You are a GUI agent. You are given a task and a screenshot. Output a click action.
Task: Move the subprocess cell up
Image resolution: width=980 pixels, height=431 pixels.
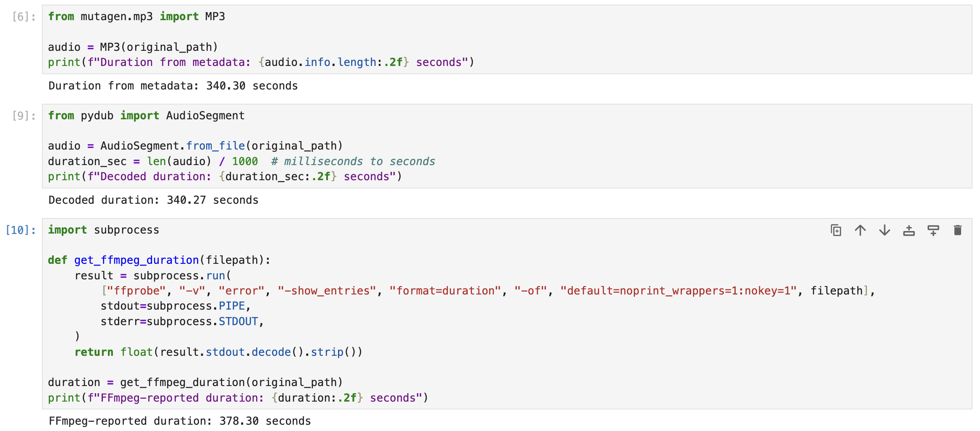[x=860, y=230]
